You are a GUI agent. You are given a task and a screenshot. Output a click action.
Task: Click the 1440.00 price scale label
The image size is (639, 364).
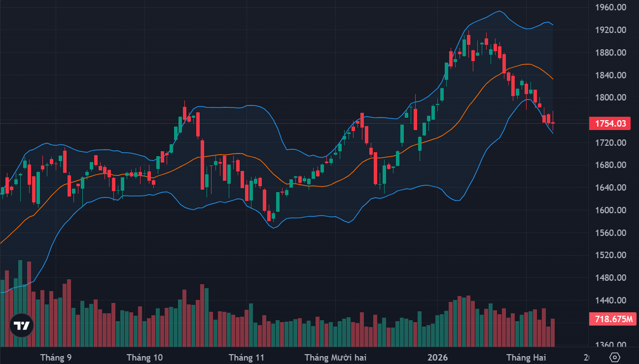pos(610,300)
